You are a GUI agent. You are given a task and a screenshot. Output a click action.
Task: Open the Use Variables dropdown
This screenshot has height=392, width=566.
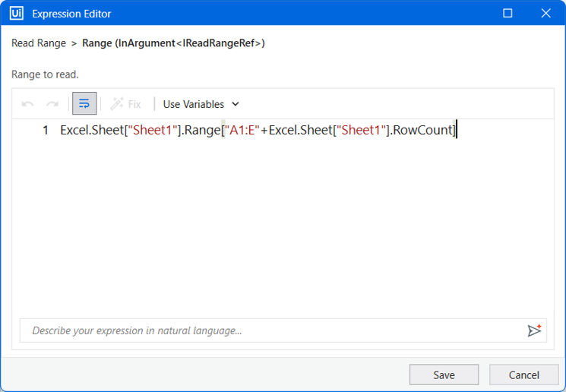coord(201,104)
